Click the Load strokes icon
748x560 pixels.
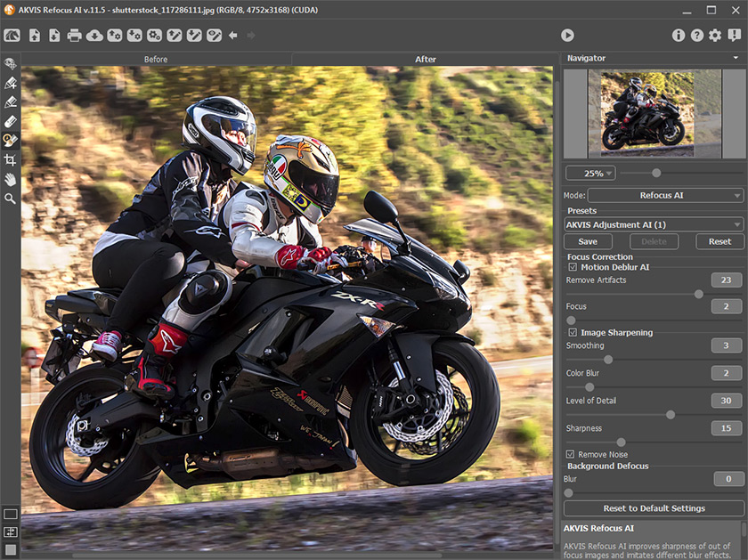pyautogui.click(x=175, y=36)
